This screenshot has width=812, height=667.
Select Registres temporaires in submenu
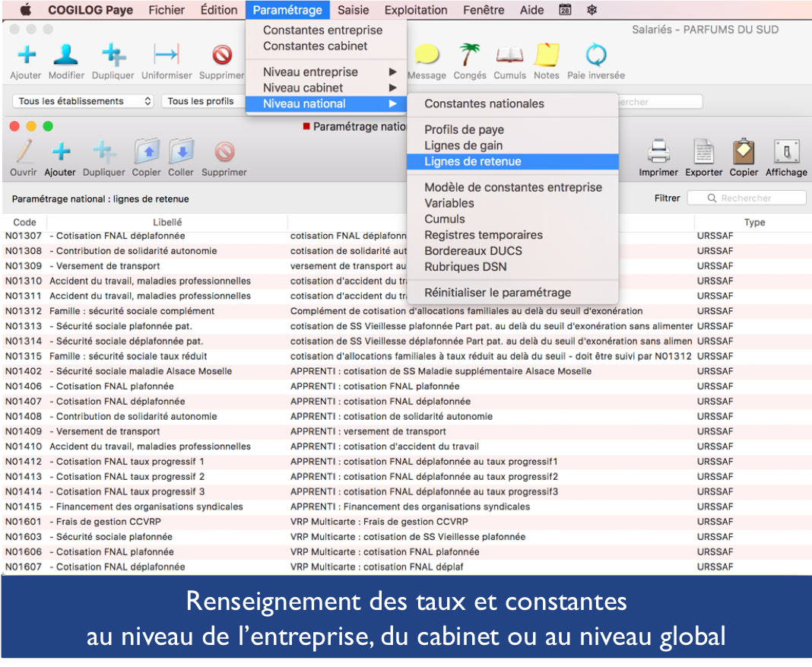pyautogui.click(x=512, y=235)
